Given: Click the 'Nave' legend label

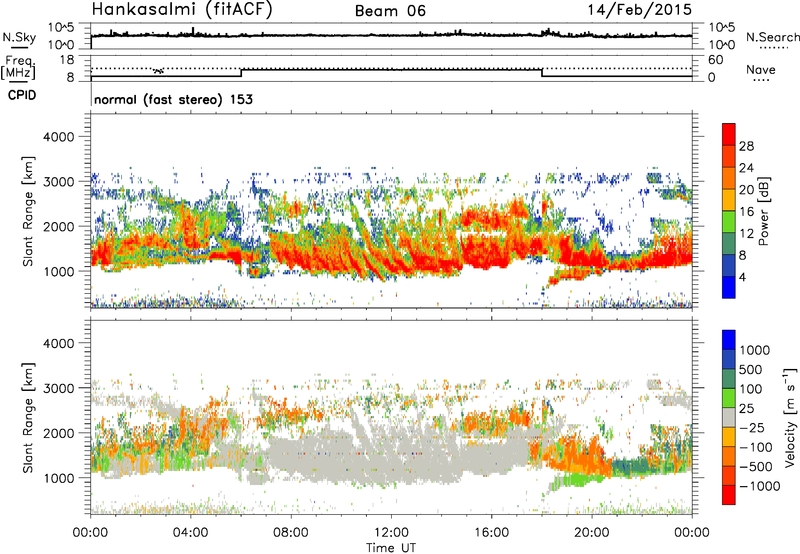Looking at the screenshot, I should (x=761, y=69).
